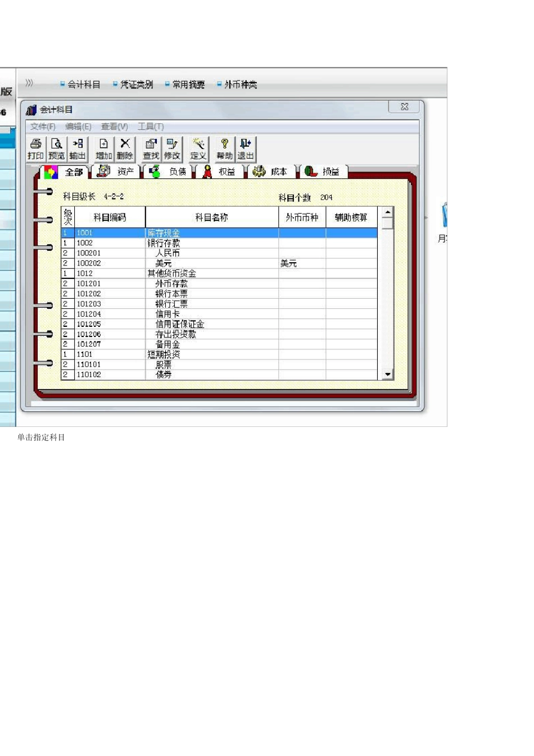Select the 银行存款 row
This screenshot has height=756, width=534.
coord(219,243)
